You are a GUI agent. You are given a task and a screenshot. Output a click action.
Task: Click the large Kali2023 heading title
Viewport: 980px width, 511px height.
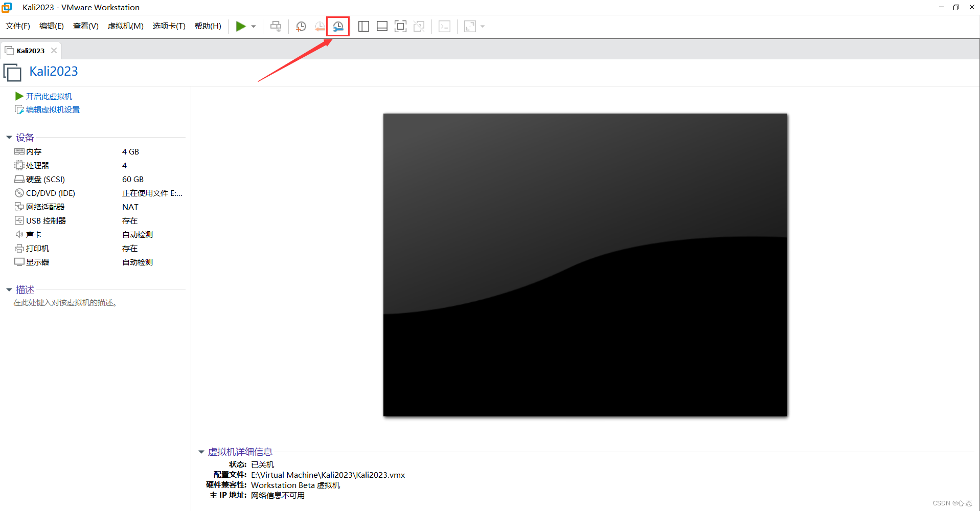(x=54, y=71)
